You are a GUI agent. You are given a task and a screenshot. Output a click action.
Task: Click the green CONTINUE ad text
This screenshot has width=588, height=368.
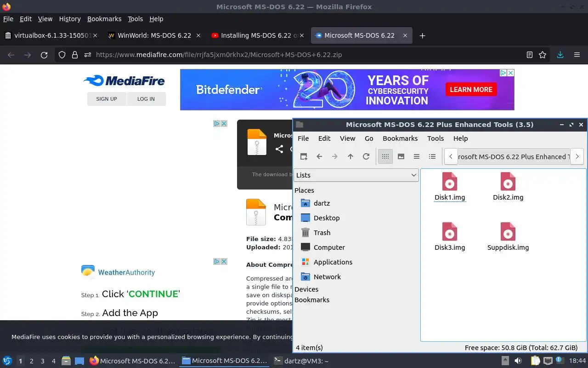(x=154, y=294)
